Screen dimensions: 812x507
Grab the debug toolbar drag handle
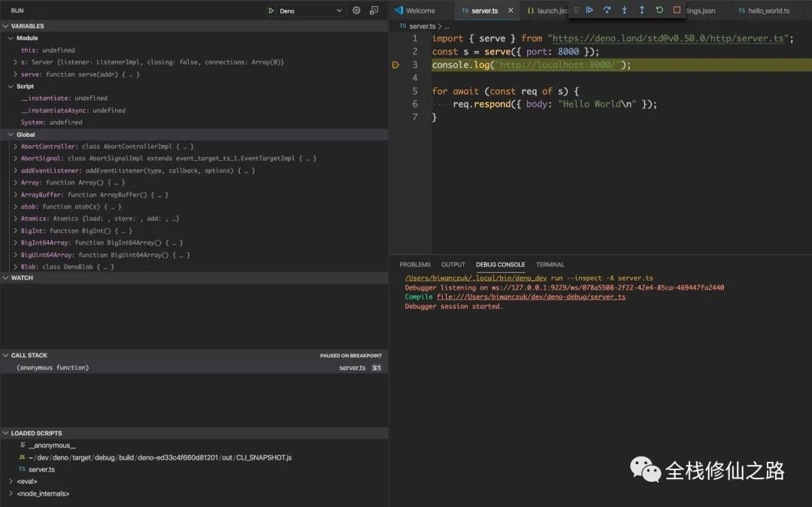(x=576, y=10)
